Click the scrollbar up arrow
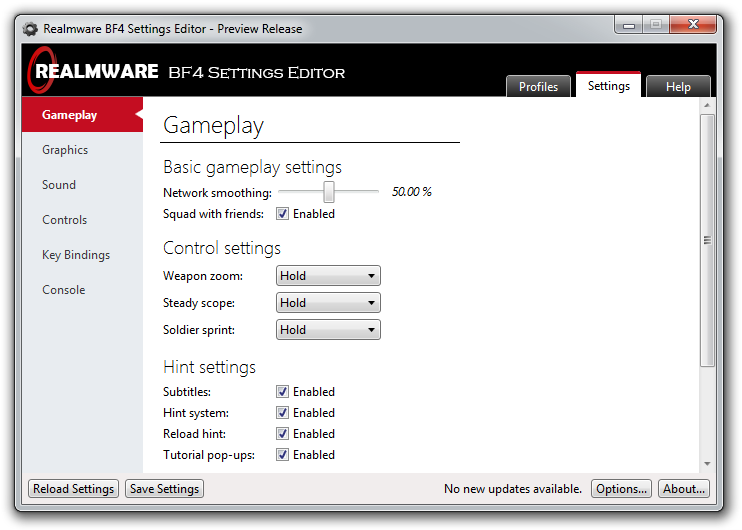The image size is (742, 530). tap(707, 105)
